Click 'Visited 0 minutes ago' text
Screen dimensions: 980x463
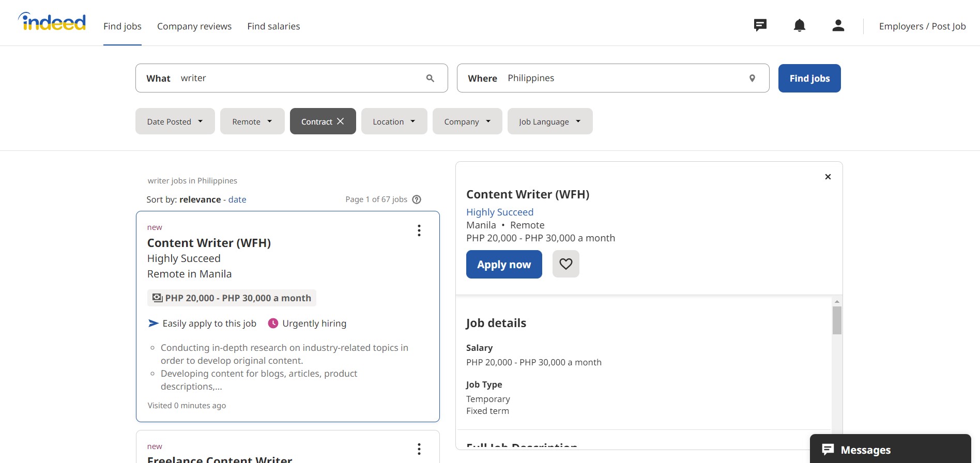click(x=187, y=406)
